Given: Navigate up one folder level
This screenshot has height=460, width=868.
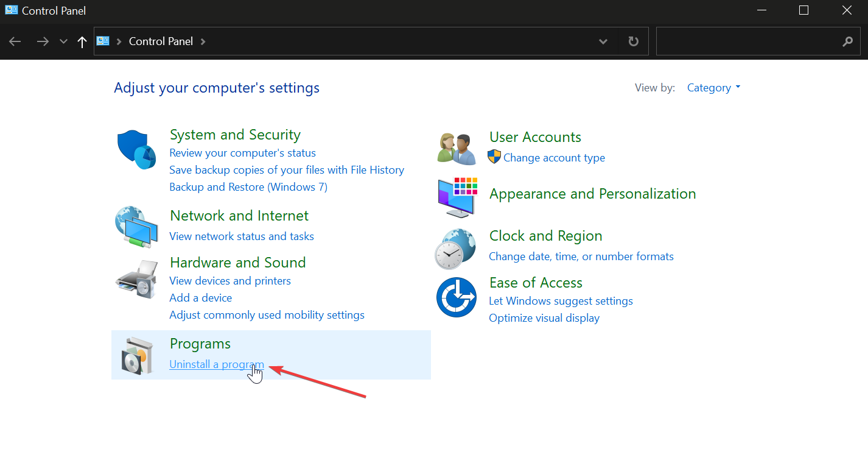Looking at the screenshot, I should click(82, 41).
